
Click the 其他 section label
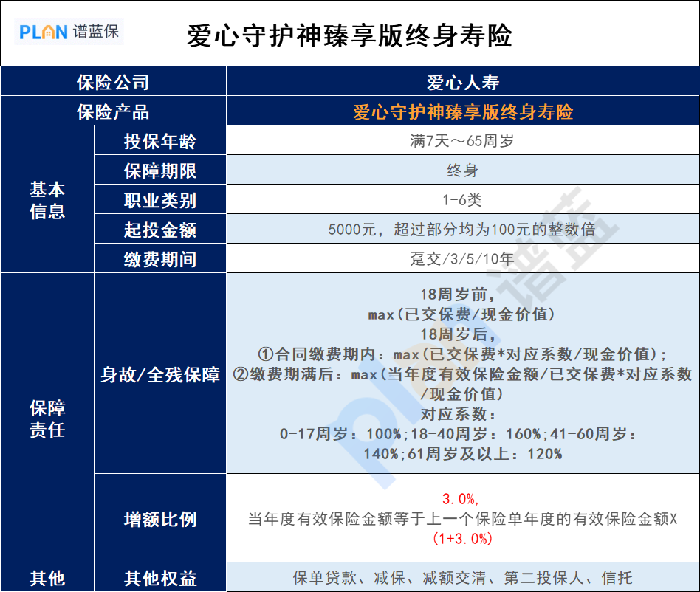(x=47, y=578)
